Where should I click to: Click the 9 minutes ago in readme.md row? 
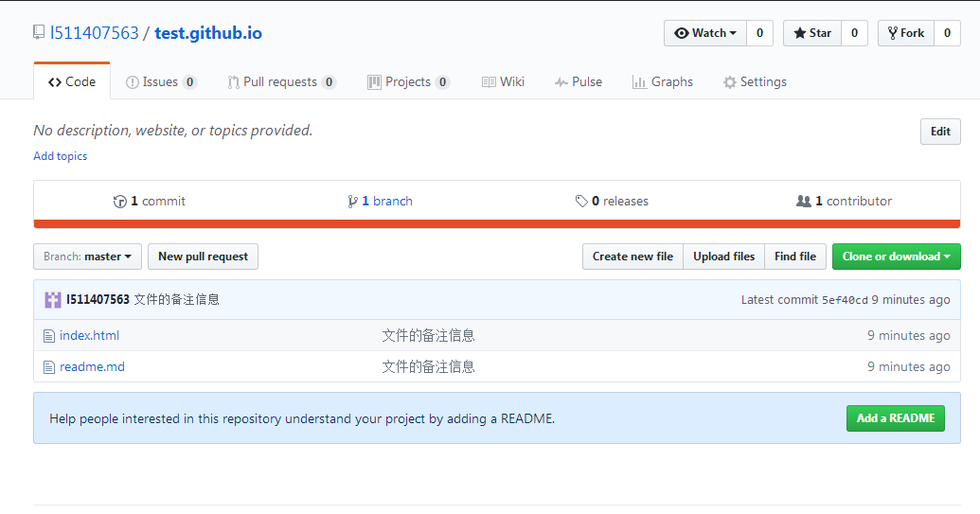pyautogui.click(x=909, y=366)
